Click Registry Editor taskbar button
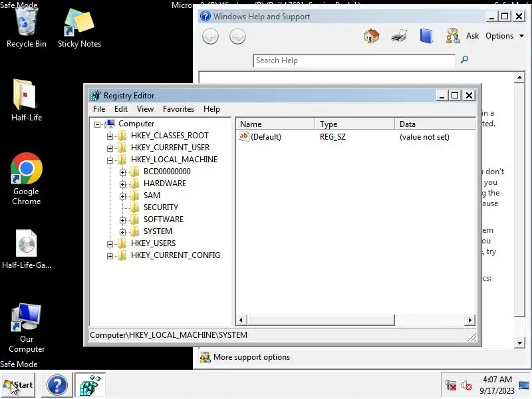The width and height of the screenshot is (532, 399). pos(90,385)
